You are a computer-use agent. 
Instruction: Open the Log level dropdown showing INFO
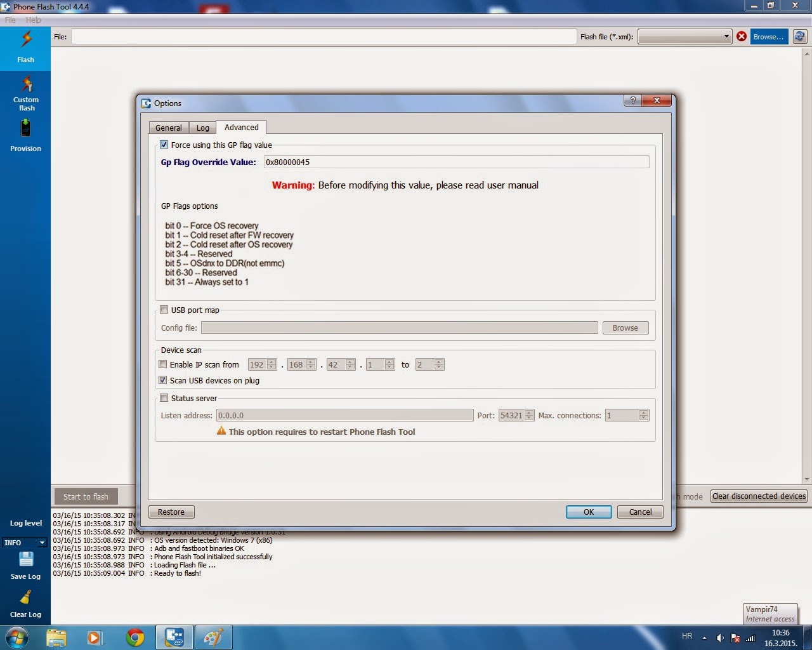pos(24,542)
